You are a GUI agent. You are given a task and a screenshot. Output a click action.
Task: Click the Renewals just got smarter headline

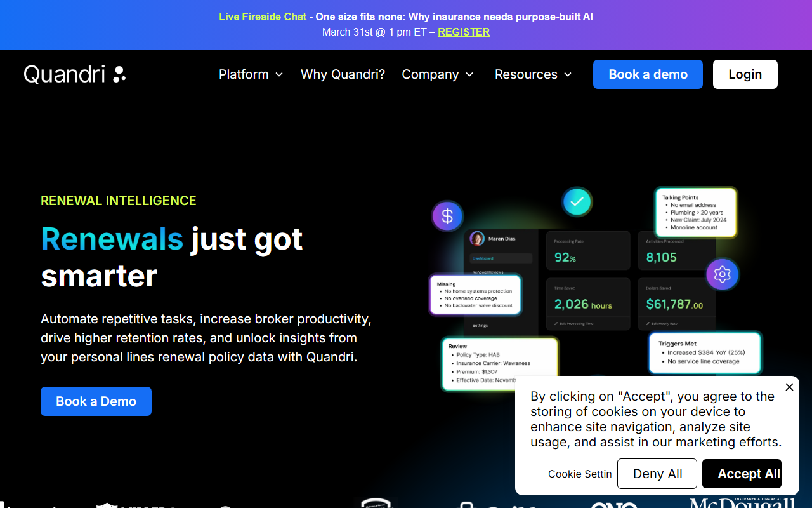[172, 257]
